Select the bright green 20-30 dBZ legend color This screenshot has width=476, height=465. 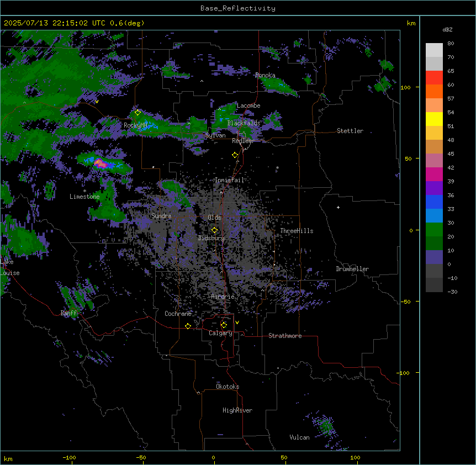point(434,230)
